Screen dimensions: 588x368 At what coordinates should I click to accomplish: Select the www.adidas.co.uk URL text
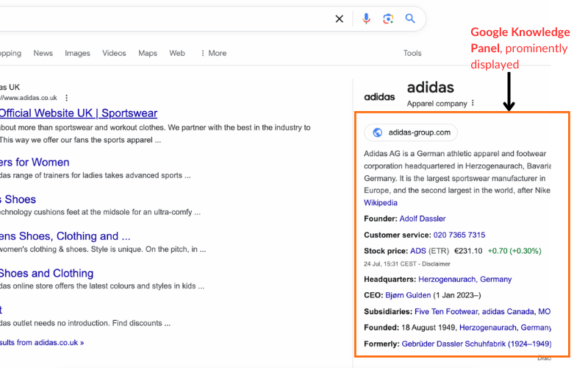click(29, 98)
